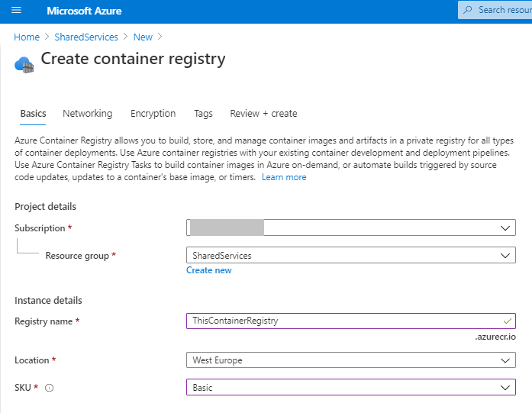Go to Home breadcrumb

(x=27, y=37)
